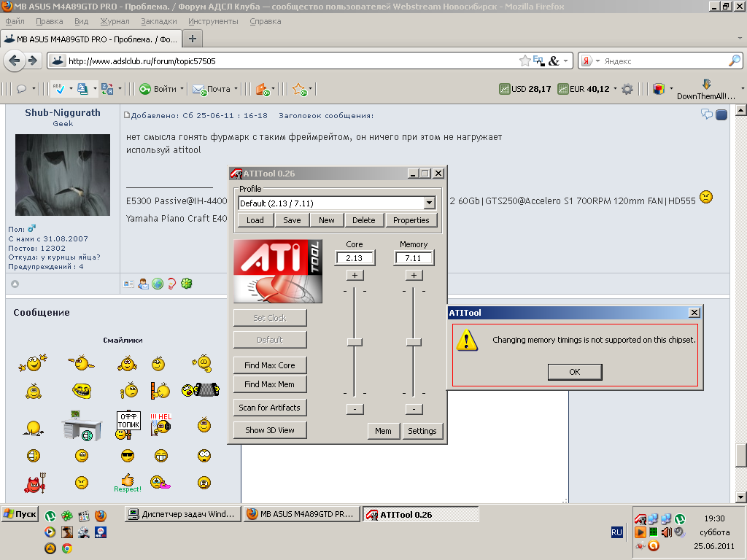Screen dimensions: 747x560
Task: Send private message to Shub-Niggurath icon
Action: coord(143,284)
